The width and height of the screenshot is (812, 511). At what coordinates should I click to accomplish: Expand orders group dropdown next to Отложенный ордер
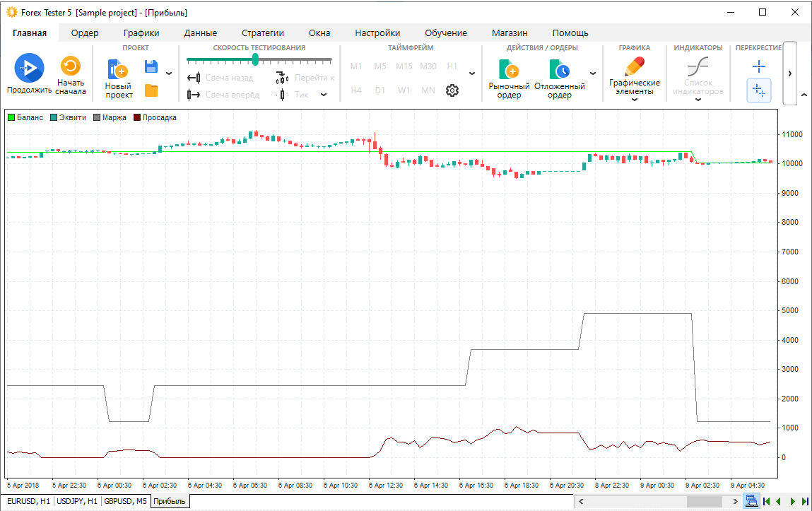pos(592,73)
